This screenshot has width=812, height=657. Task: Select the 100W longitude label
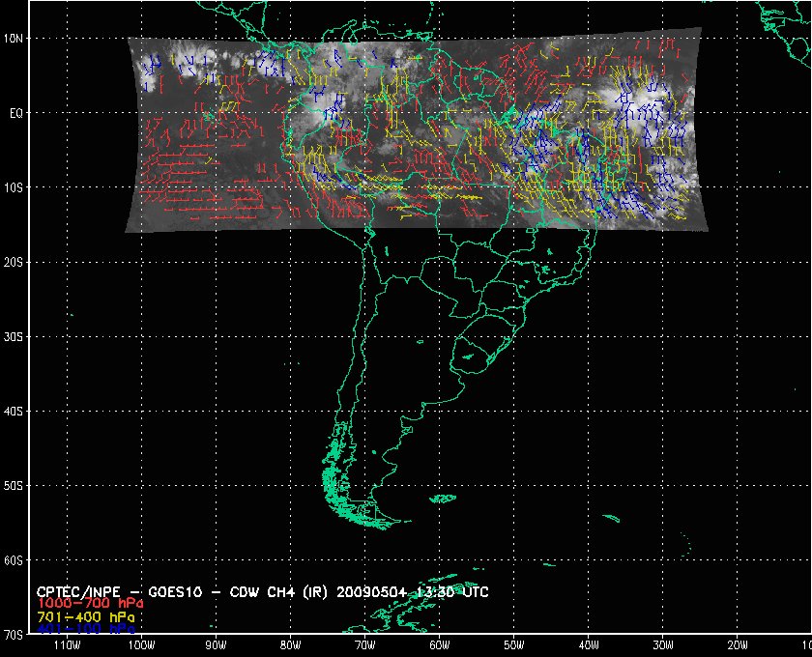click(142, 645)
